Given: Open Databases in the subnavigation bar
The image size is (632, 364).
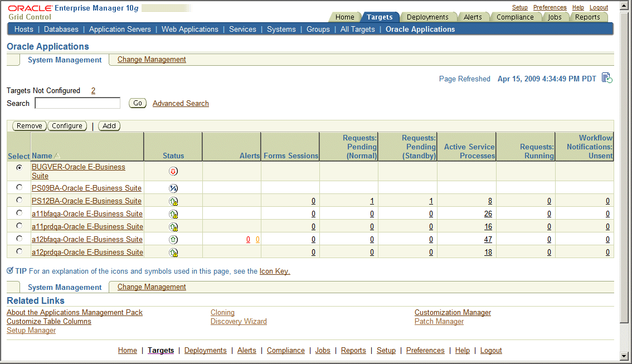Looking at the screenshot, I should tap(61, 29).
